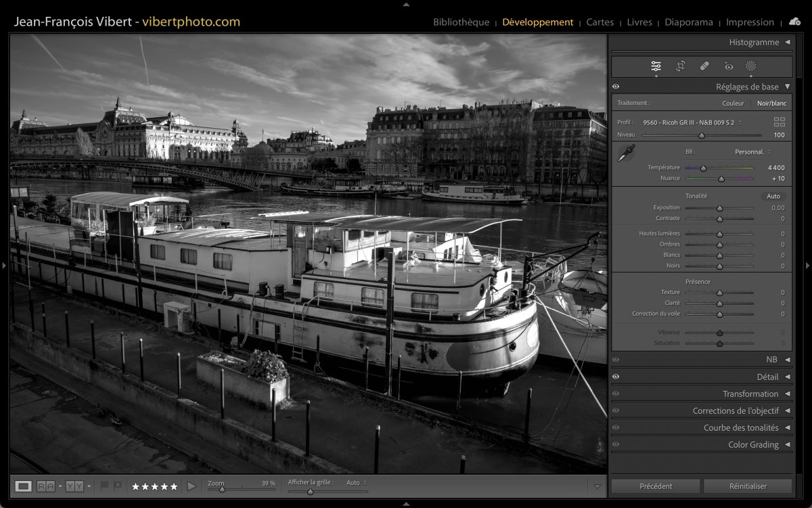Toggle visibility eye for Réglages de base

click(616, 87)
